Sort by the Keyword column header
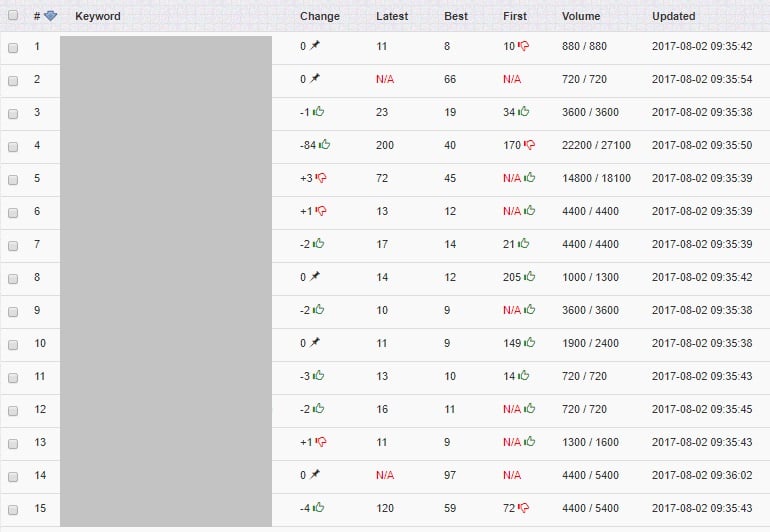 [98, 16]
